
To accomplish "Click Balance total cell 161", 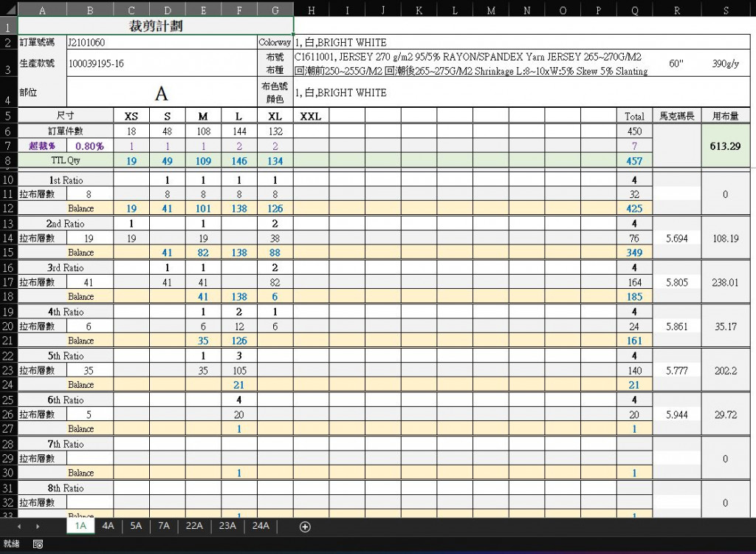I will click(x=634, y=341).
